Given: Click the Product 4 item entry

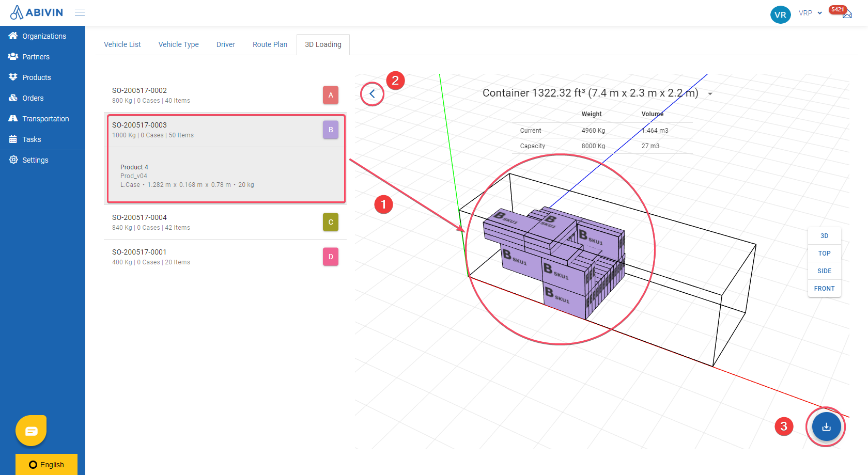Looking at the screenshot, I should [226, 176].
